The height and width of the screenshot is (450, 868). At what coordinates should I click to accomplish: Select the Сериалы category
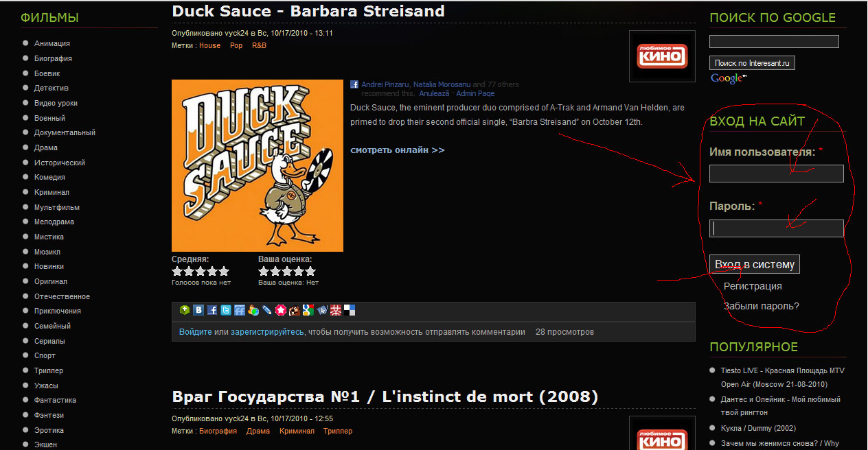[x=49, y=341]
